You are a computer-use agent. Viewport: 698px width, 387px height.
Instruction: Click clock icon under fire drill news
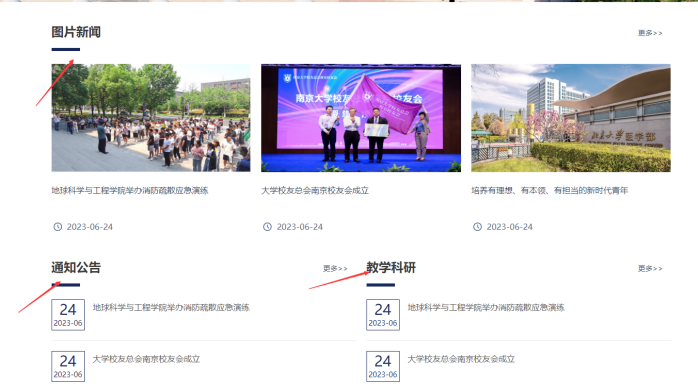(x=58, y=227)
